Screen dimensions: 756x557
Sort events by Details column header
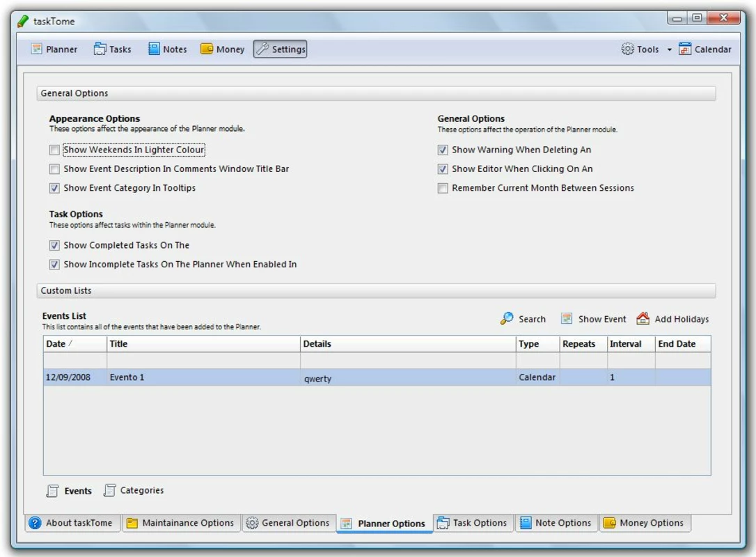408,344
